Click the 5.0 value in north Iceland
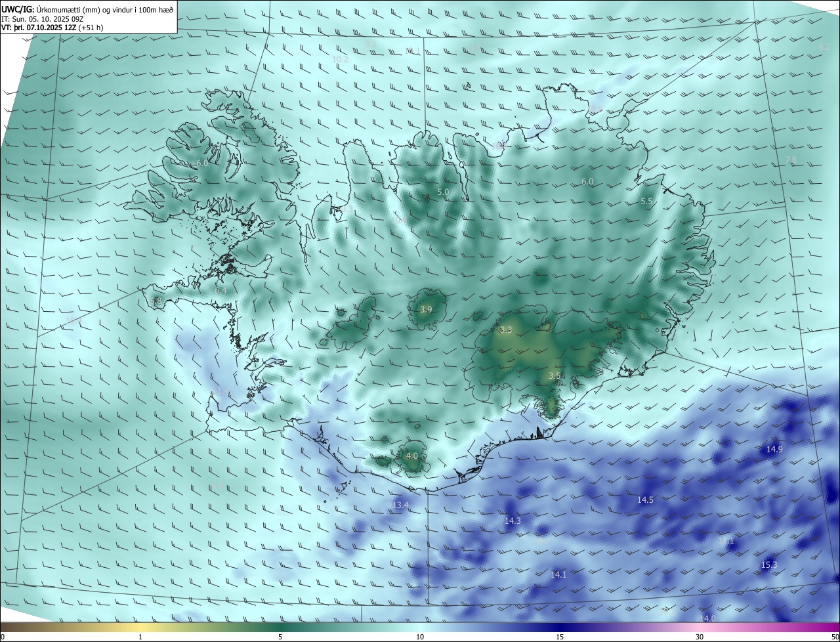Image resolution: width=840 pixels, height=642 pixels. click(443, 192)
